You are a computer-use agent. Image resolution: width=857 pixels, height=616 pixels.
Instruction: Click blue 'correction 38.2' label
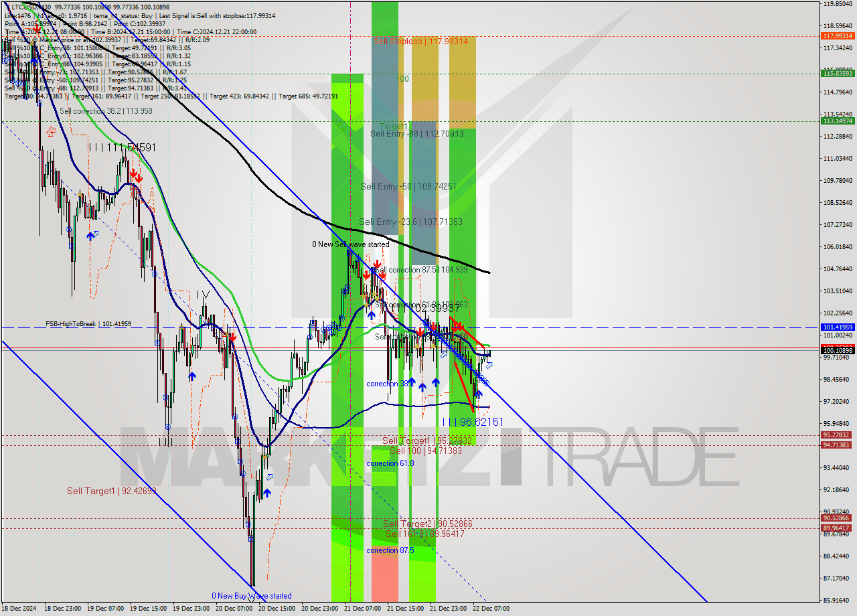click(x=389, y=384)
